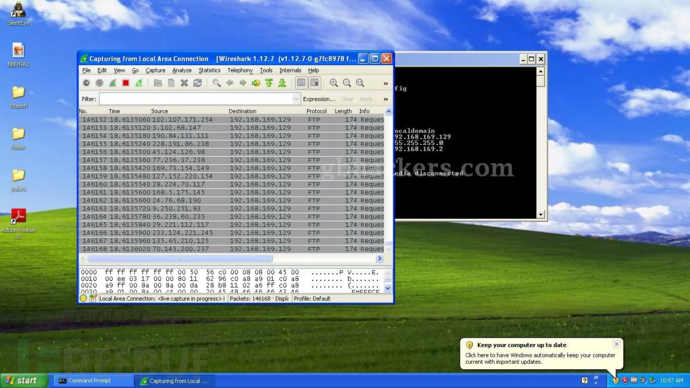The height and width of the screenshot is (388, 690).
Task: Save this capture file icon
Action: pyautogui.click(x=171, y=83)
